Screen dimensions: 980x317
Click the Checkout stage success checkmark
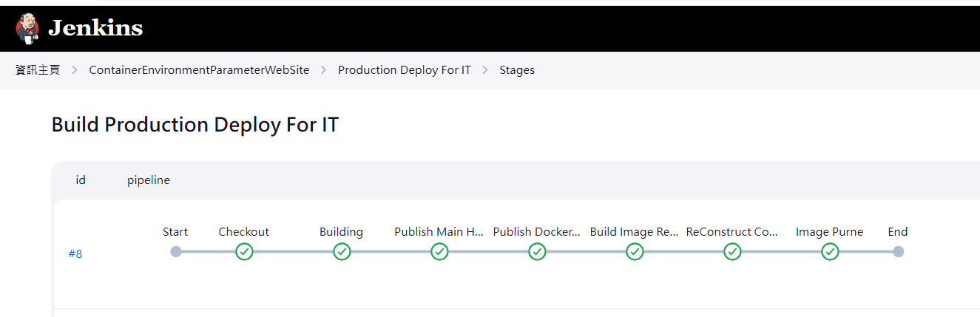point(244,252)
